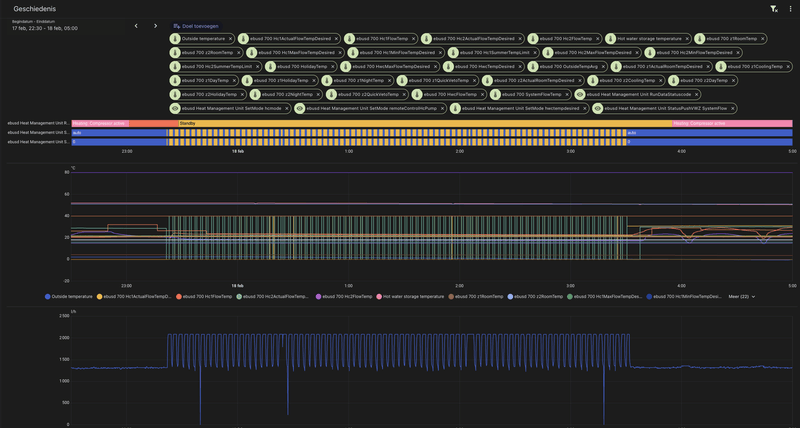800x428 pixels.
Task: Go to next time range arrow
Action: click(156, 26)
